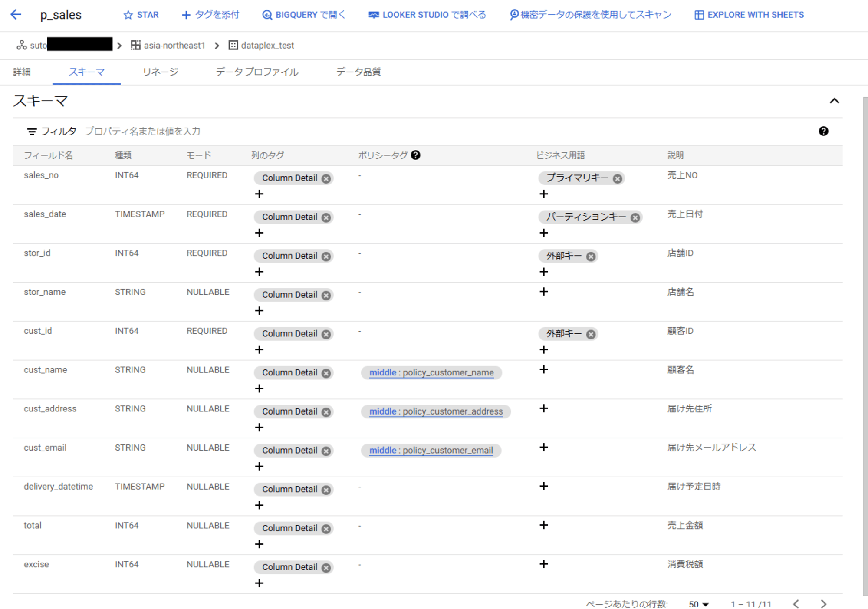Go back with the left arrow
Screen dimensions: 868x609
click(x=16, y=14)
